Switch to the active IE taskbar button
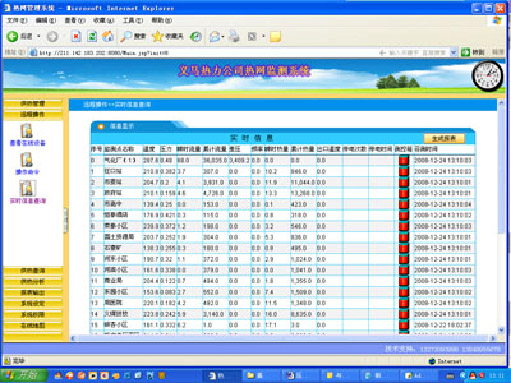 click(221, 376)
